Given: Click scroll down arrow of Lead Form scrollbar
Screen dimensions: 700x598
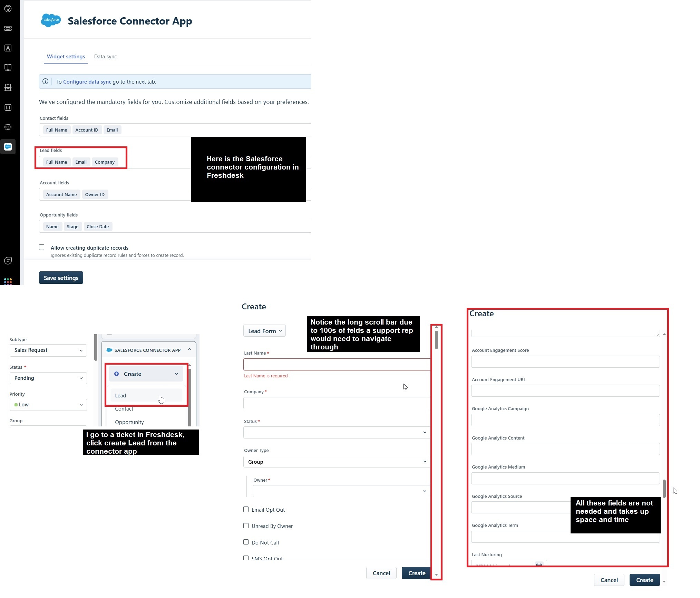Looking at the screenshot, I should tap(436, 575).
